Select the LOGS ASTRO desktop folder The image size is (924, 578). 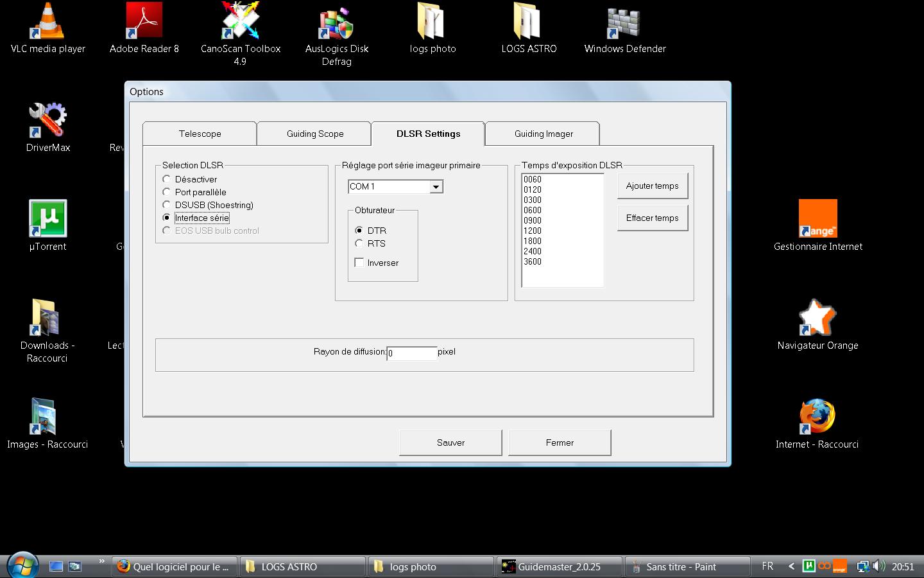(529, 28)
